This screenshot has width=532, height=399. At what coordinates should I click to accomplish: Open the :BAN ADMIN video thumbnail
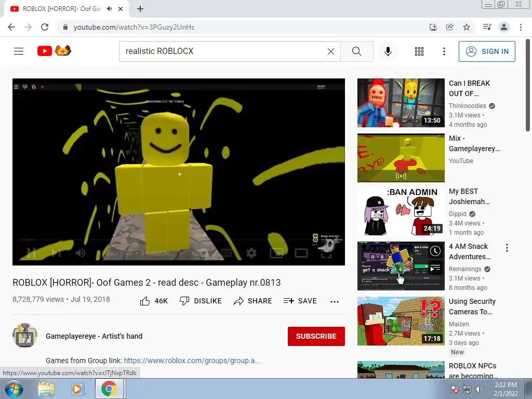tap(401, 212)
